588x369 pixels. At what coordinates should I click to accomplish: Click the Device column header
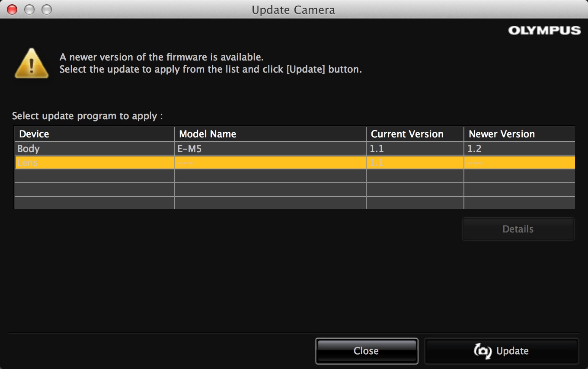click(x=34, y=134)
